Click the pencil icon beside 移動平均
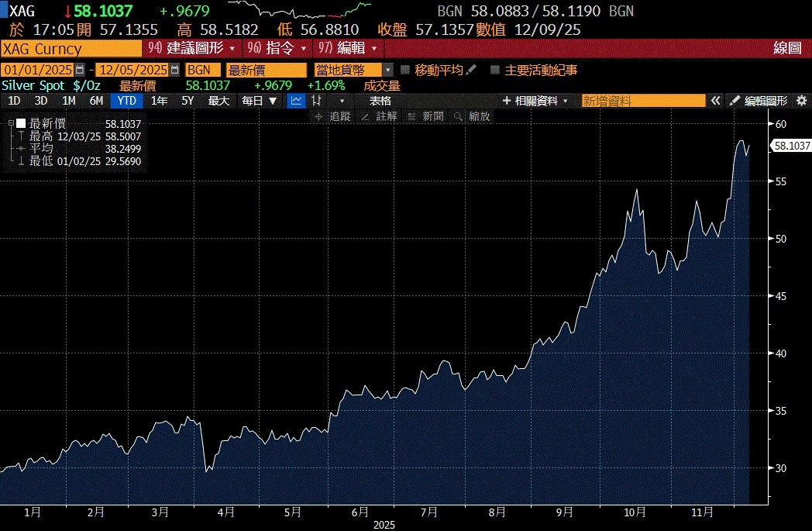This screenshot has height=531, width=812. [471, 70]
